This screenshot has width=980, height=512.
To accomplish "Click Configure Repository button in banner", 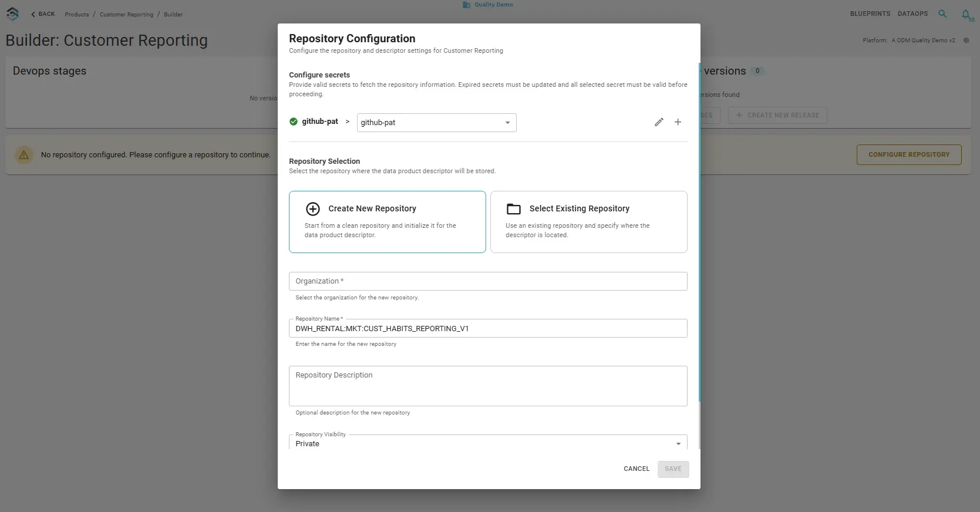I will click(909, 154).
